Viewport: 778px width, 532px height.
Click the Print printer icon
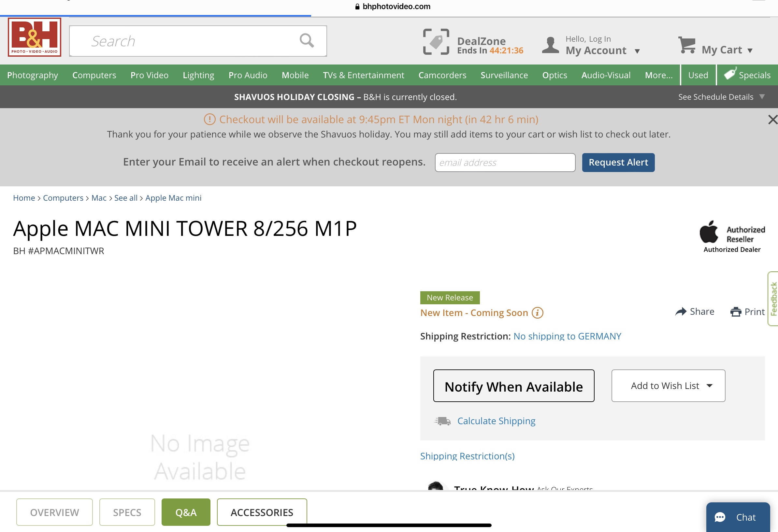coord(736,312)
